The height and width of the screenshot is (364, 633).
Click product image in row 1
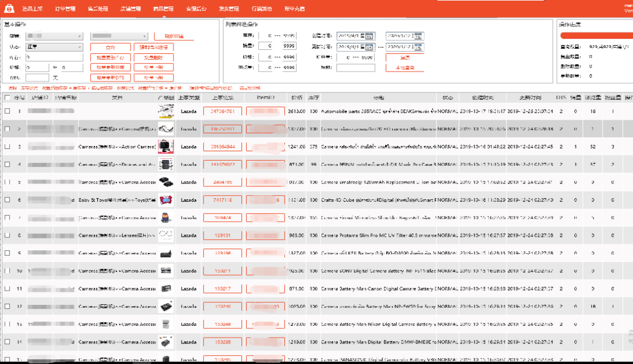[x=166, y=111]
